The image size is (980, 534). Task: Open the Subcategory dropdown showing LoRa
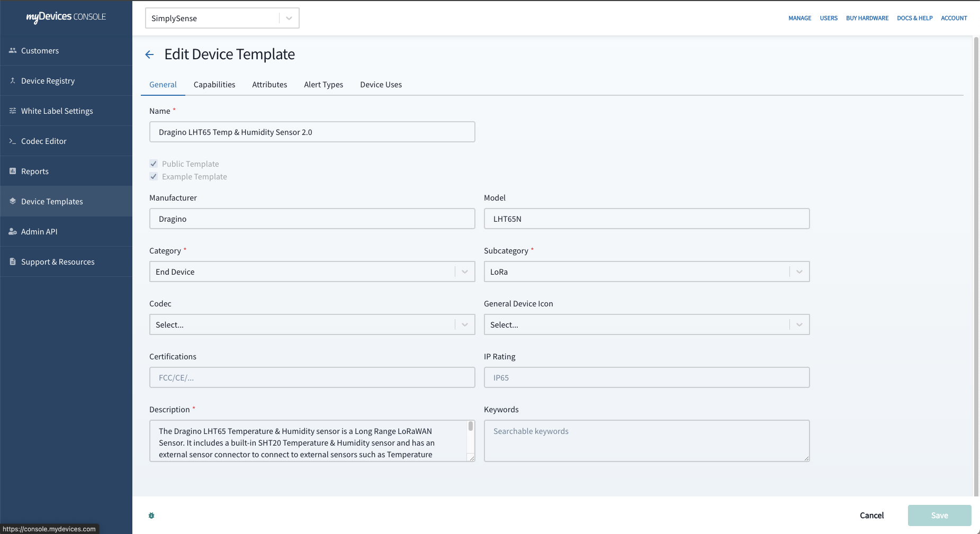point(798,271)
